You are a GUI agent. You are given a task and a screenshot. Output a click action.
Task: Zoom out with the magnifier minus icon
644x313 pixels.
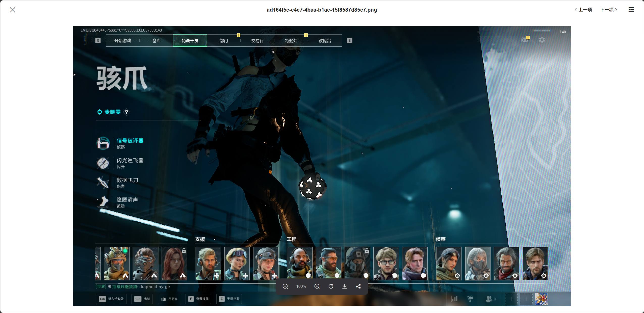point(285,286)
